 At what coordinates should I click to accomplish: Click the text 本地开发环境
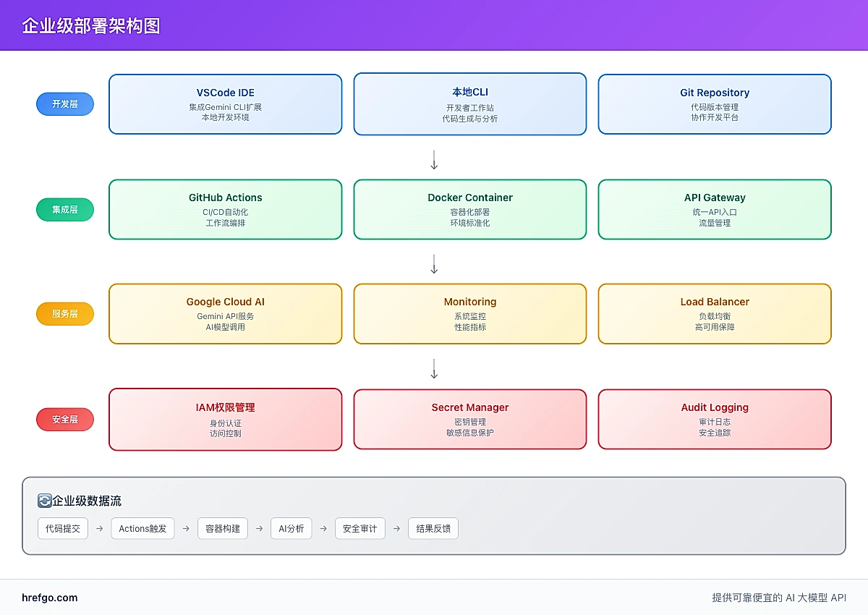click(x=226, y=117)
